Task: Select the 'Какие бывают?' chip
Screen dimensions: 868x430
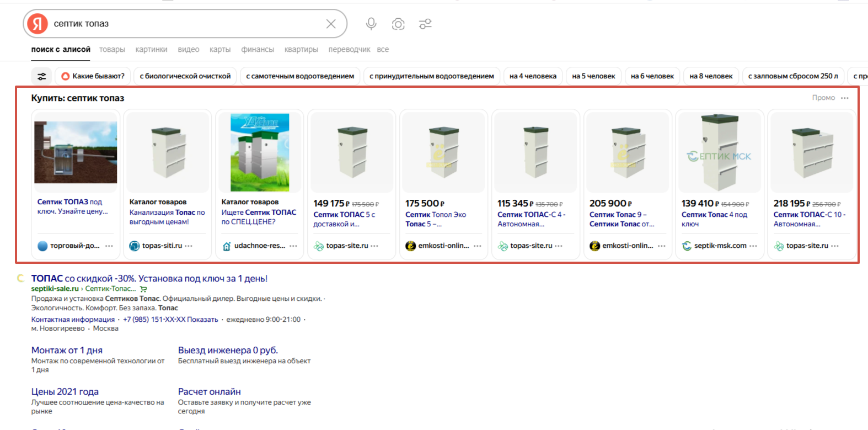Action: pos(93,76)
